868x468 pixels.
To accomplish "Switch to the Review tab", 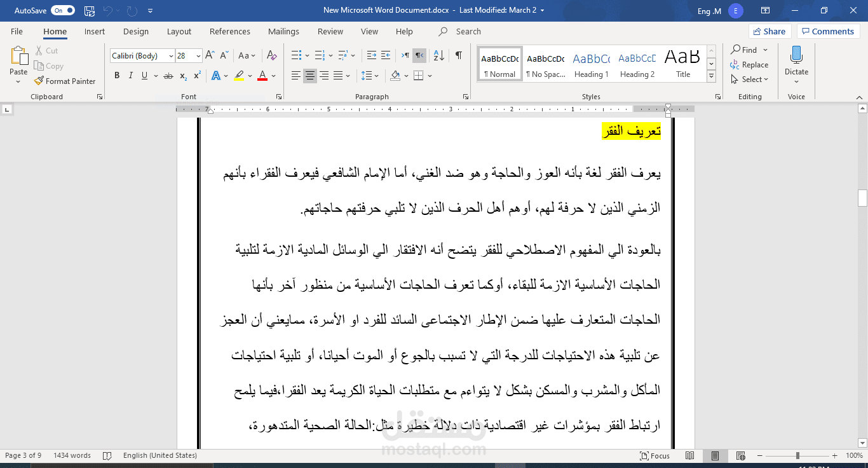I will click(x=330, y=31).
